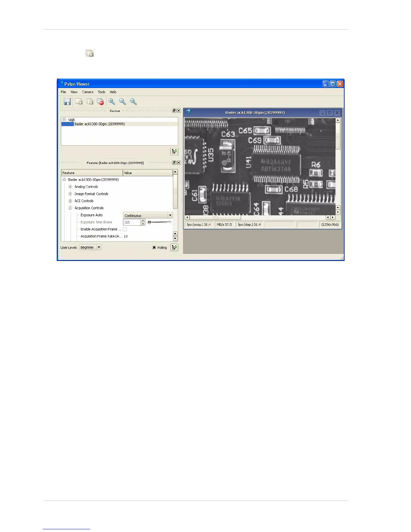Viewport: 411px width, 532px height.
Task: Click the Feature column header
Action: click(92, 173)
